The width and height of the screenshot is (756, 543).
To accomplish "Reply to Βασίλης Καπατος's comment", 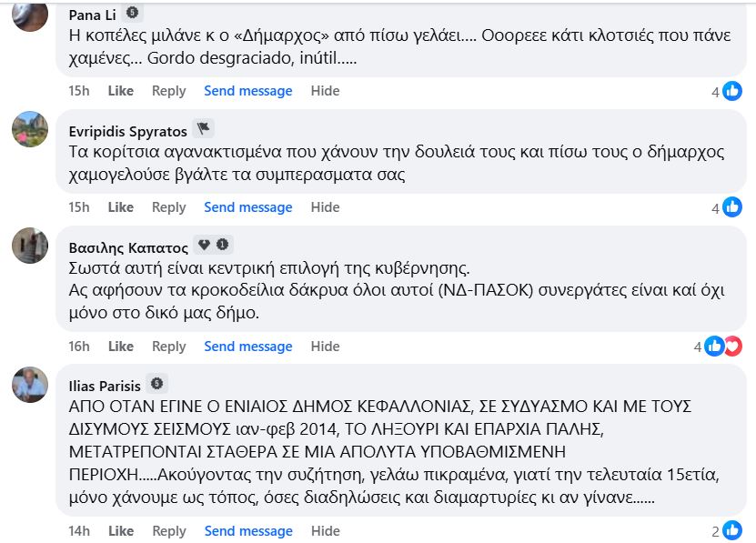I will (x=168, y=347).
